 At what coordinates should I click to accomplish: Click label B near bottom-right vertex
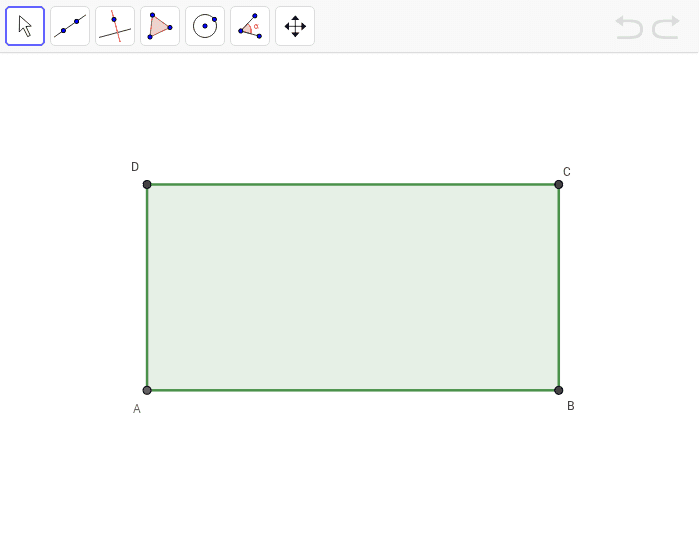571,406
